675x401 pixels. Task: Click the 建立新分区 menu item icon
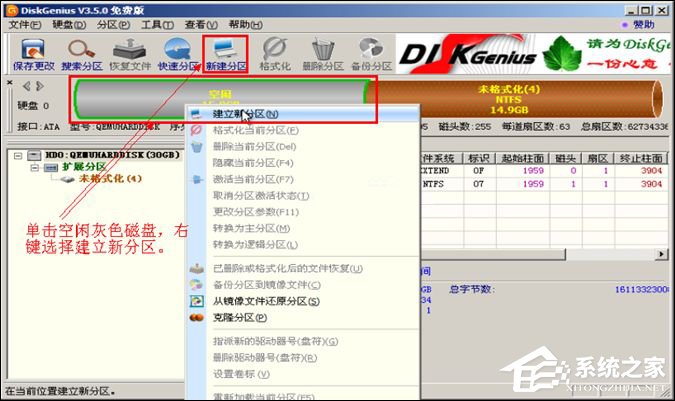click(x=196, y=114)
